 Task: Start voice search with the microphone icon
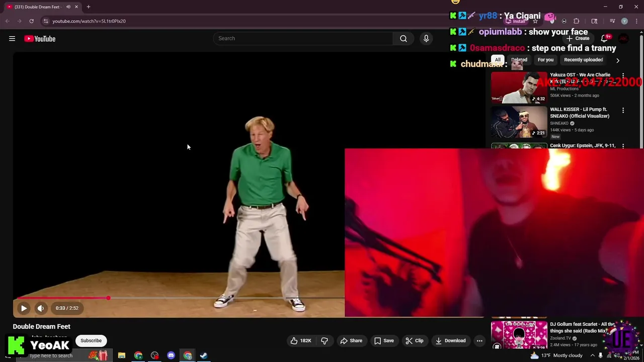pos(426,38)
